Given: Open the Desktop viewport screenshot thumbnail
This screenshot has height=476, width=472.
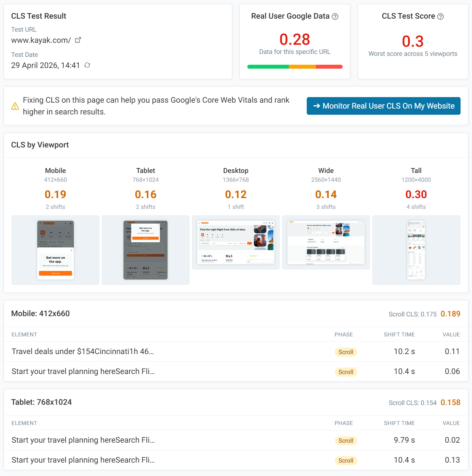Looking at the screenshot, I should tap(236, 242).
